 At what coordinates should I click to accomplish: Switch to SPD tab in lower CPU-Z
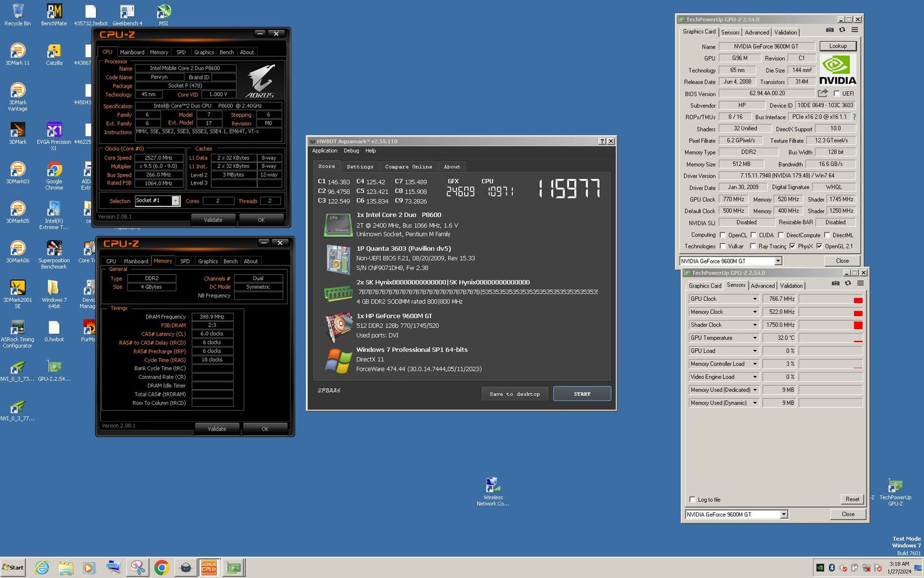tap(185, 261)
